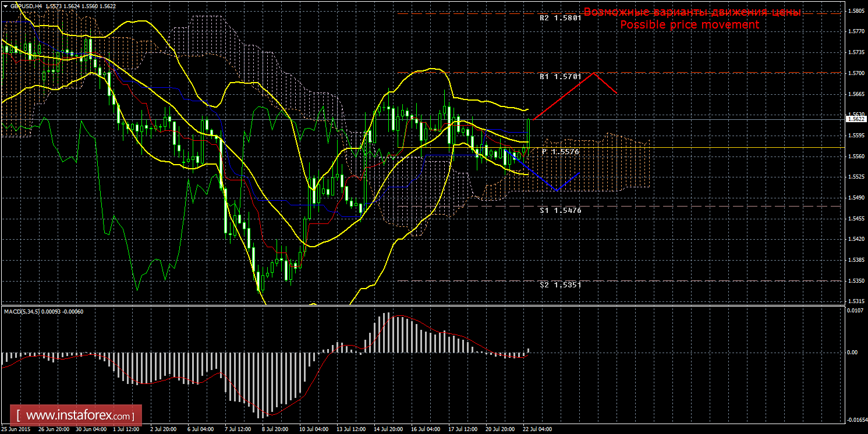Click the 1.5770 price scale value

[856, 32]
